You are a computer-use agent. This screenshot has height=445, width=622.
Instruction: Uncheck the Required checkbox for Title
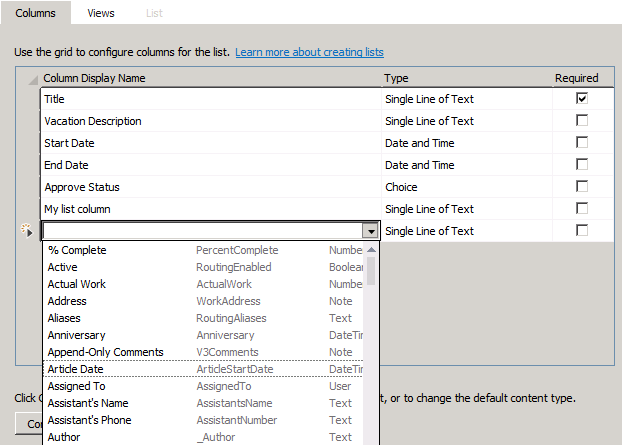[x=582, y=99]
